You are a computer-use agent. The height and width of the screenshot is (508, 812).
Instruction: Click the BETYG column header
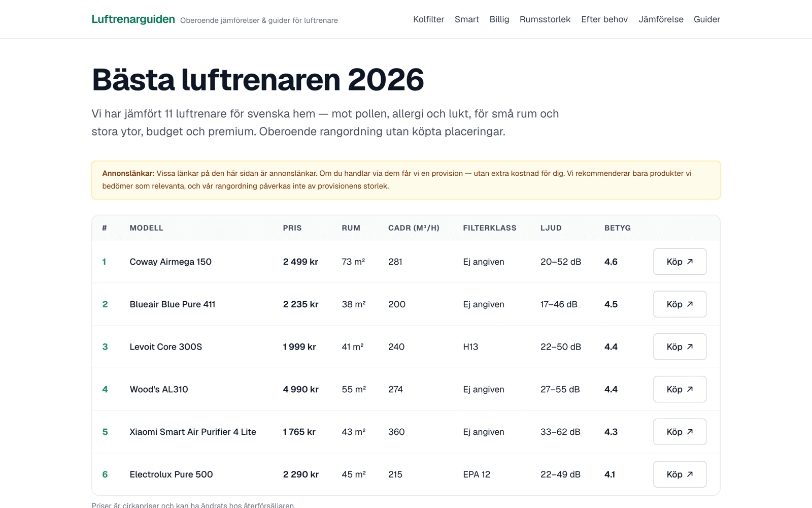(x=618, y=228)
